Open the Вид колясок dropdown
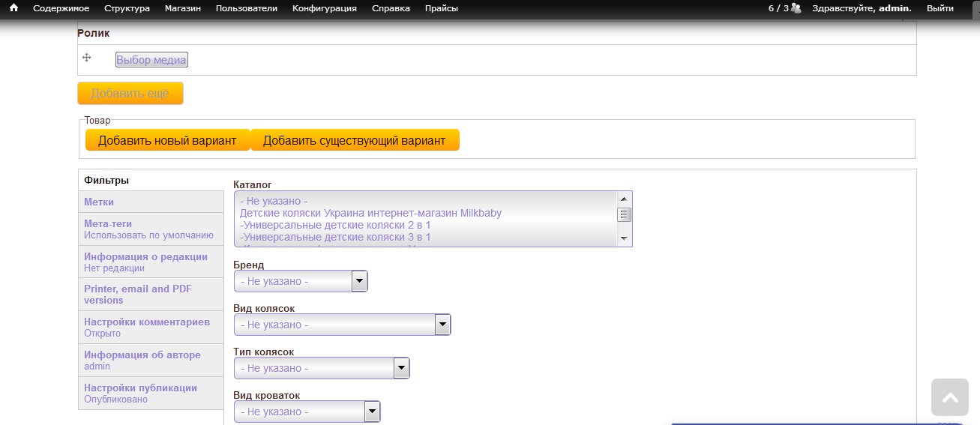The width and height of the screenshot is (980, 425). click(x=342, y=325)
